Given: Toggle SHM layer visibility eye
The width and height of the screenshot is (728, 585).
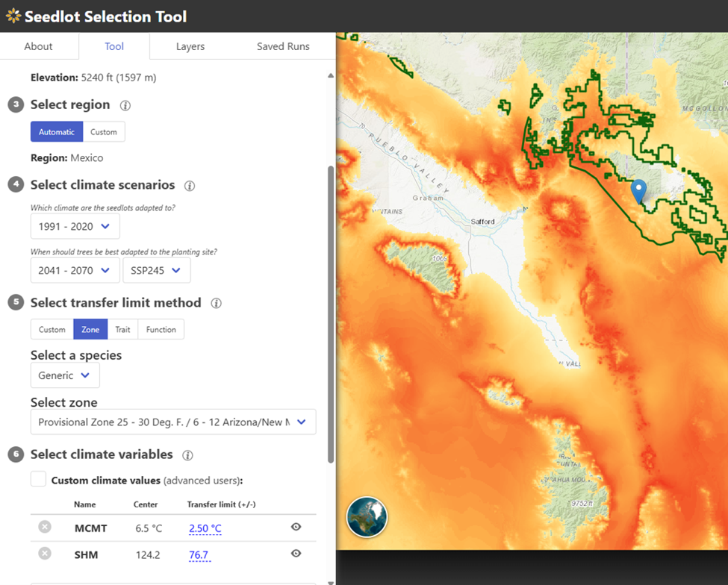Looking at the screenshot, I should tap(296, 554).
